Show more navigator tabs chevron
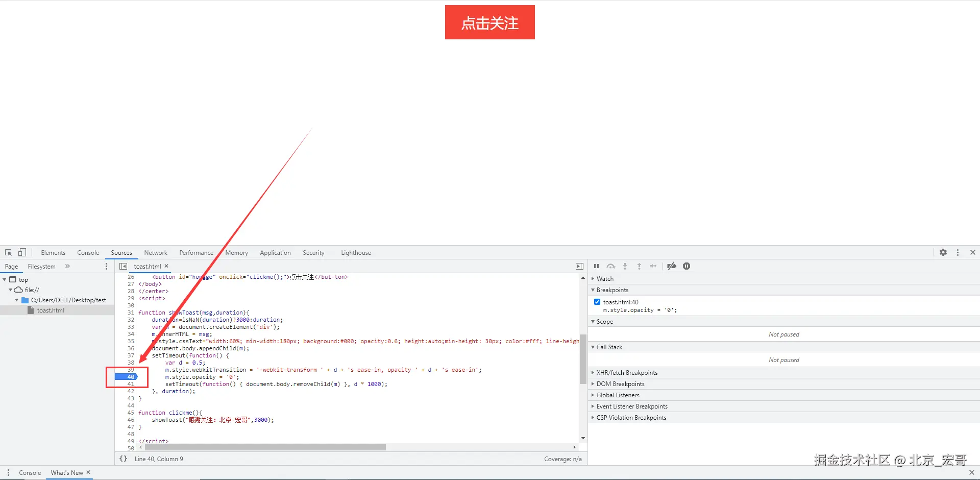The height and width of the screenshot is (480, 980). pos(67,266)
